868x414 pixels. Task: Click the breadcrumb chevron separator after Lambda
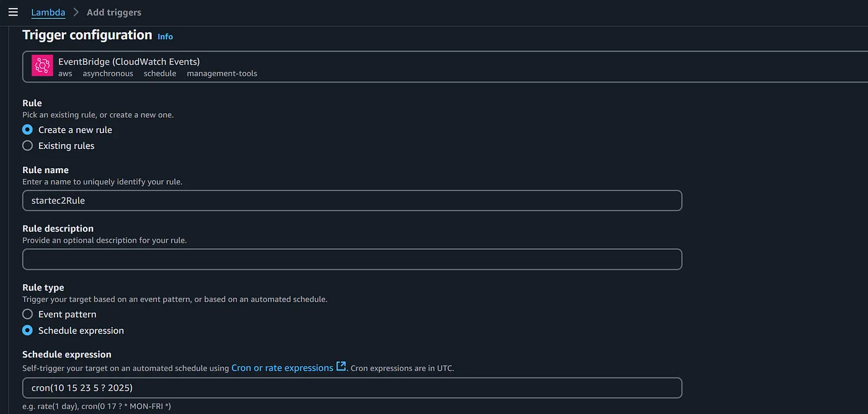point(76,12)
